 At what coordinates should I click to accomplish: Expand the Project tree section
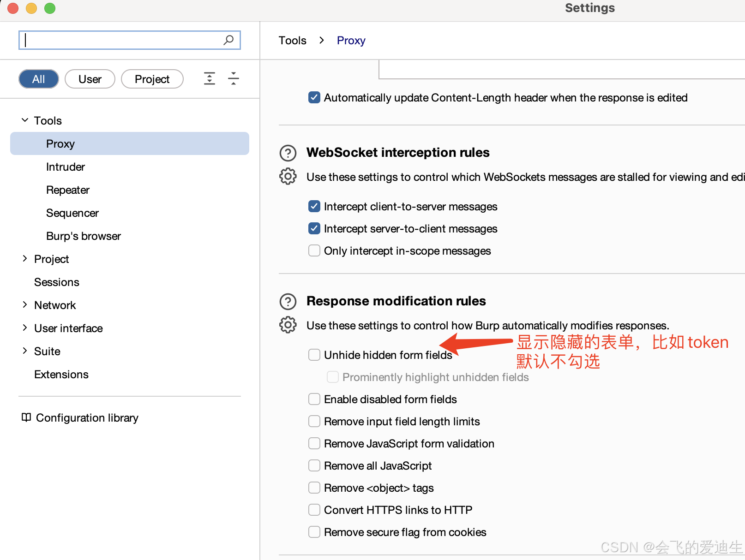(x=25, y=259)
